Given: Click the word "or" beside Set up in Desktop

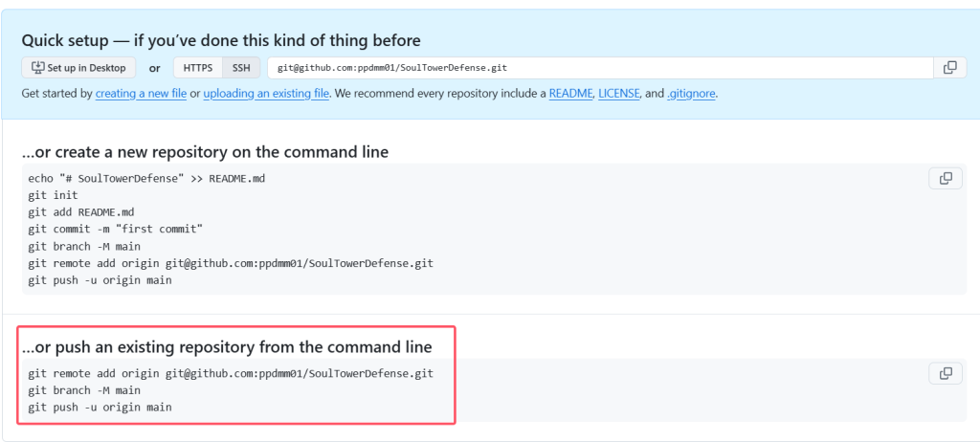Looking at the screenshot, I should pos(155,68).
